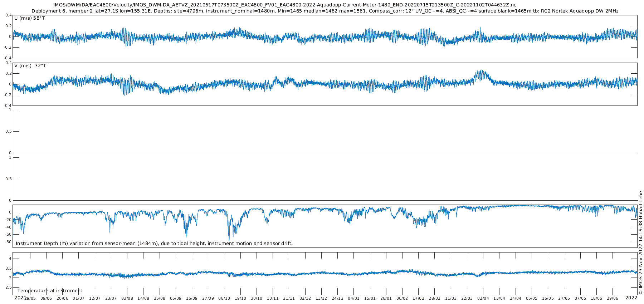Click the '12/07' date tick label
This screenshot has width=644, height=304.
pyautogui.click(x=95, y=298)
